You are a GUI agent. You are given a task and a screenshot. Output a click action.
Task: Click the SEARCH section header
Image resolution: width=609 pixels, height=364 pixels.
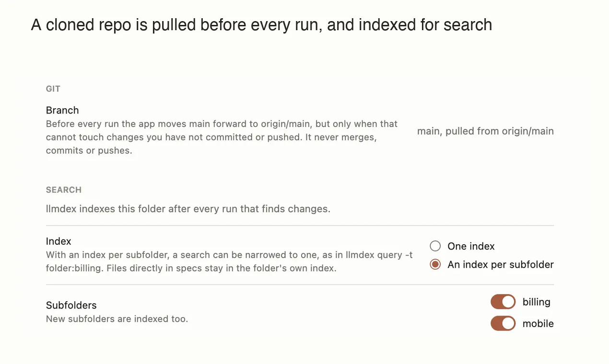(x=64, y=190)
